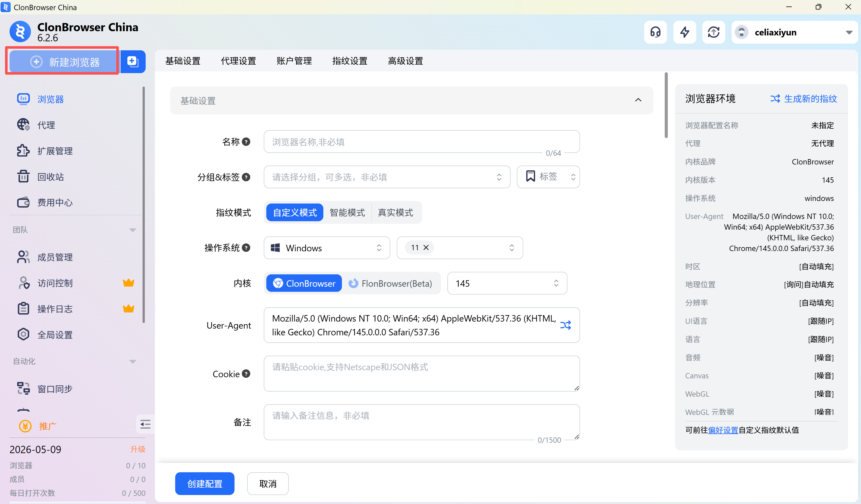Switch to the 代理设置 tab
Image resolution: width=861 pixels, height=504 pixels.
tap(238, 61)
